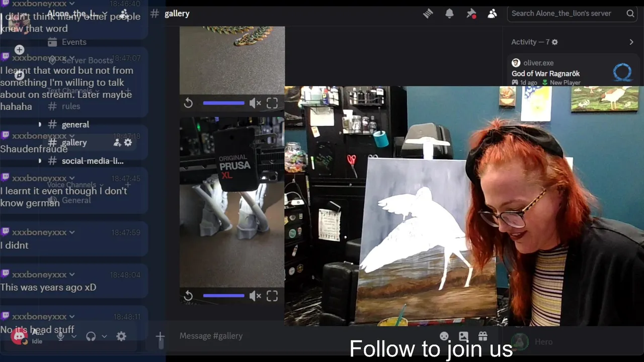This screenshot has height=362, width=644.
Task: Click the Hero member entry
Action: point(533,342)
